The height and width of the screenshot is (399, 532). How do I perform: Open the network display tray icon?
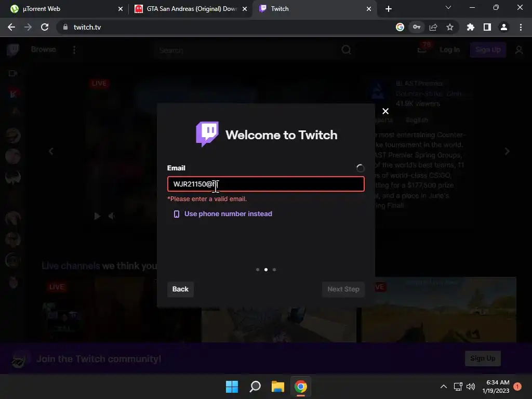458,387
